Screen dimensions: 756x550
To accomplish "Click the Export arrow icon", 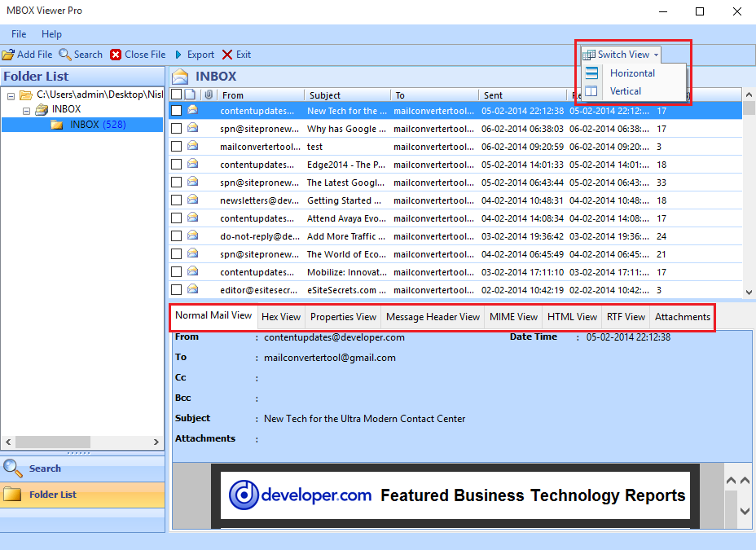I will (178, 55).
